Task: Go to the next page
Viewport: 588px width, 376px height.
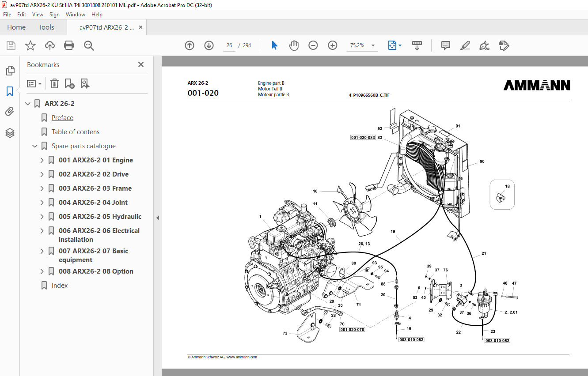Action: click(x=209, y=45)
